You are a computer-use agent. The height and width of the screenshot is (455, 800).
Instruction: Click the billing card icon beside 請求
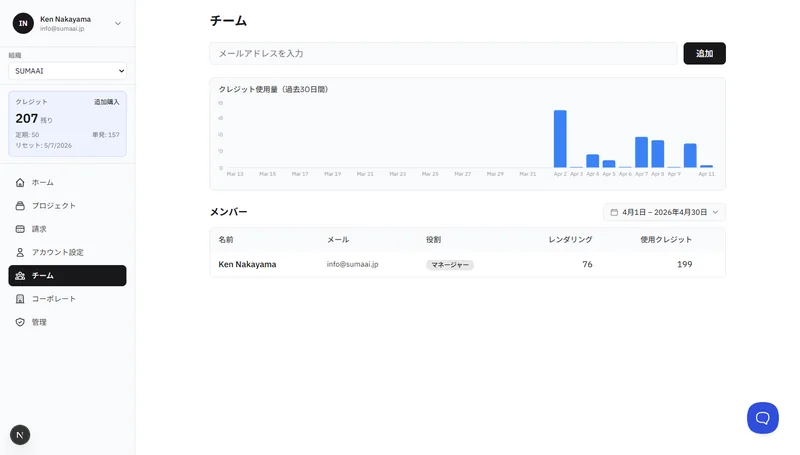pos(20,229)
